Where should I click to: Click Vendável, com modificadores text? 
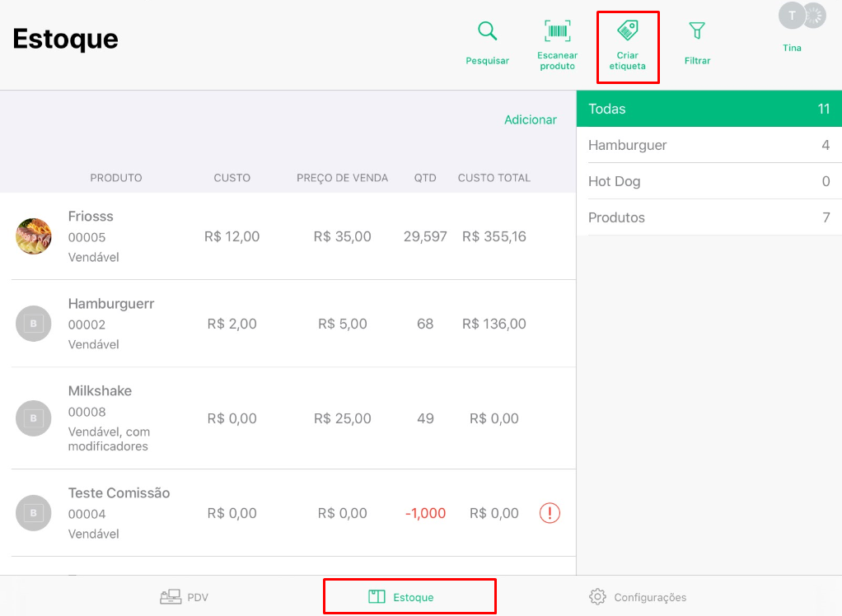coord(109,439)
